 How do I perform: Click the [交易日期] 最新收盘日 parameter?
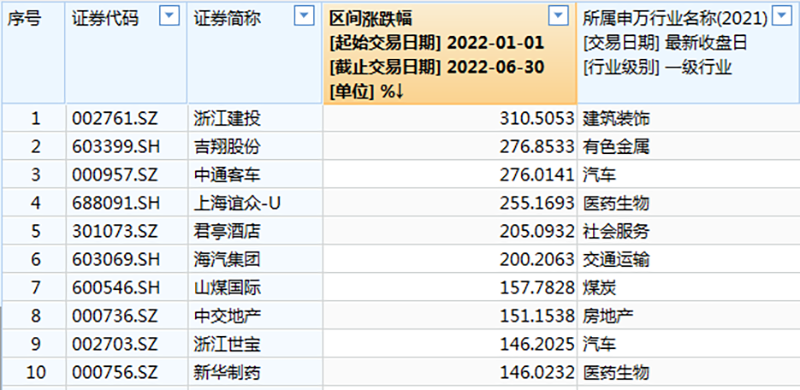[x=665, y=43]
